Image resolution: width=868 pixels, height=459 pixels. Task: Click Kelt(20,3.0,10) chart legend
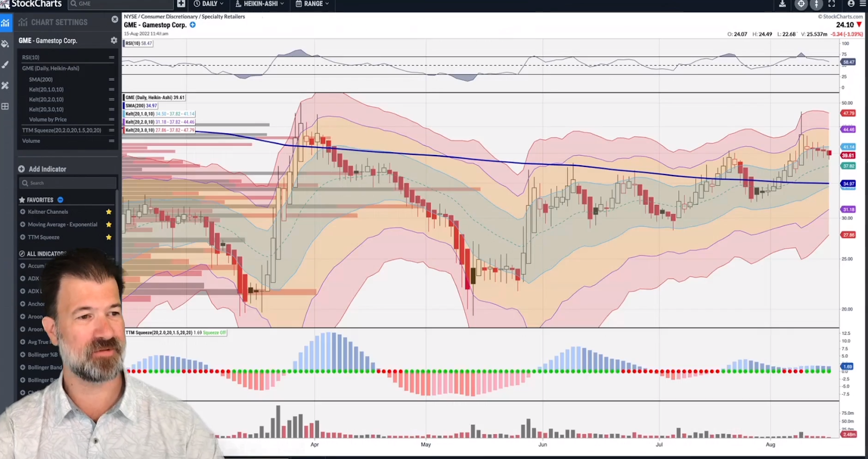[159, 130]
